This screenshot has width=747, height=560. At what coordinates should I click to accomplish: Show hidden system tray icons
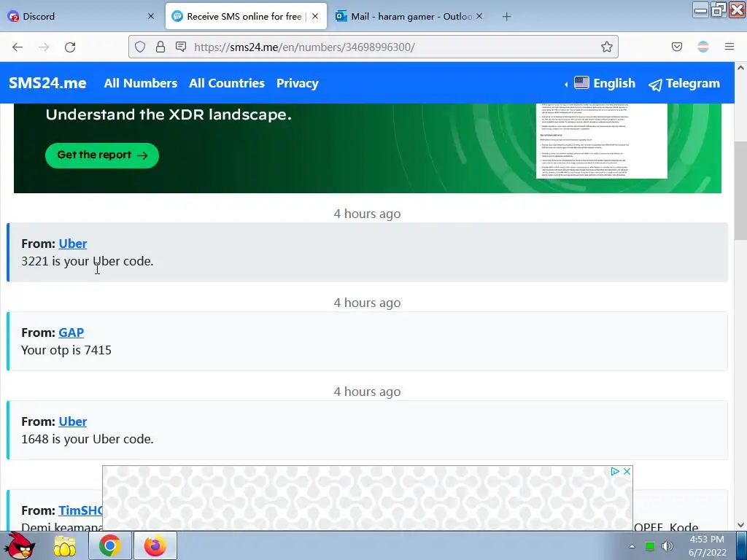pyautogui.click(x=632, y=546)
